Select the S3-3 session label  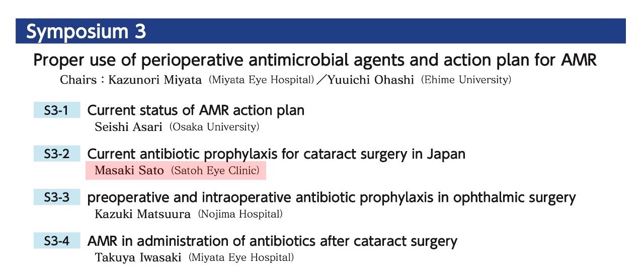coord(57,197)
